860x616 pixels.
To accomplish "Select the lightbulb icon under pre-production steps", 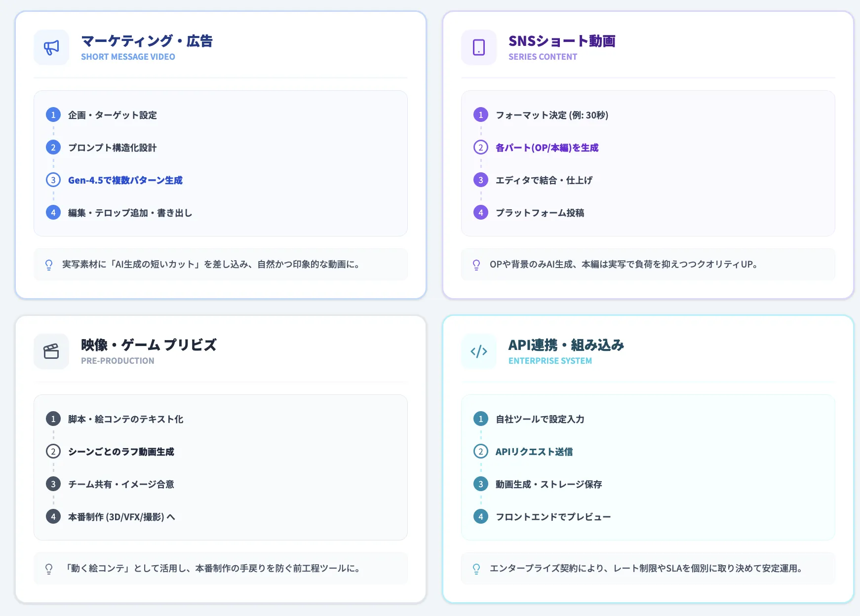I will [48, 568].
